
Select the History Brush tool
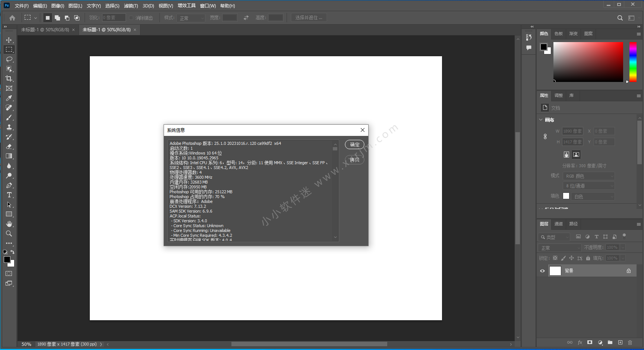pyautogui.click(x=9, y=137)
